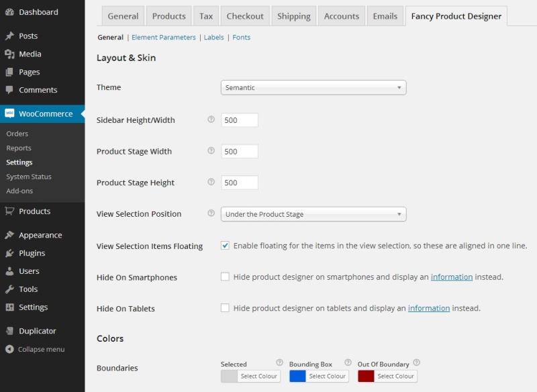Click General subsection label

coord(110,38)
